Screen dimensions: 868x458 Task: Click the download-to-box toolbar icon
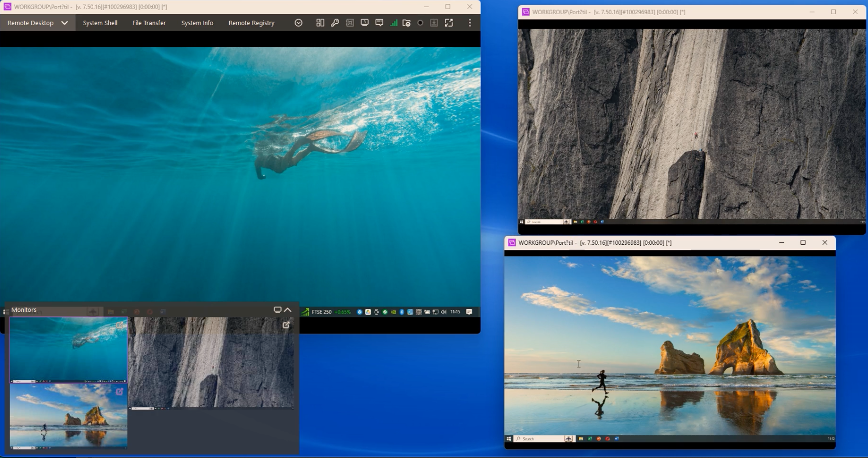tap(434, 23)
